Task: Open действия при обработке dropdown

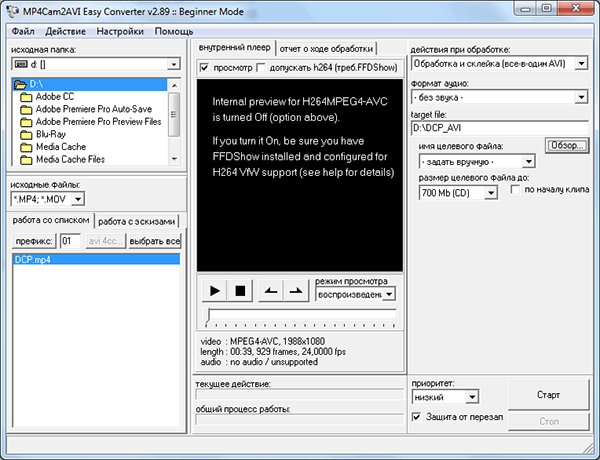Action: click(581, 63)
